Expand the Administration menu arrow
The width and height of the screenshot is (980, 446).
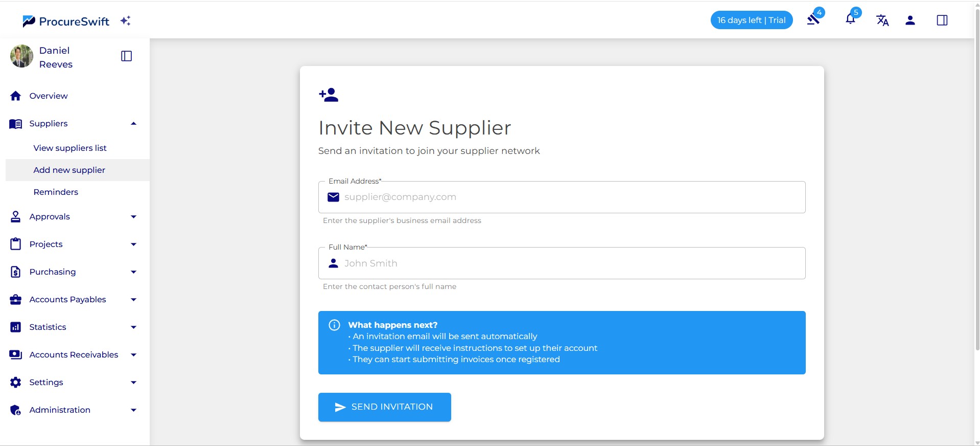[133, 410]
